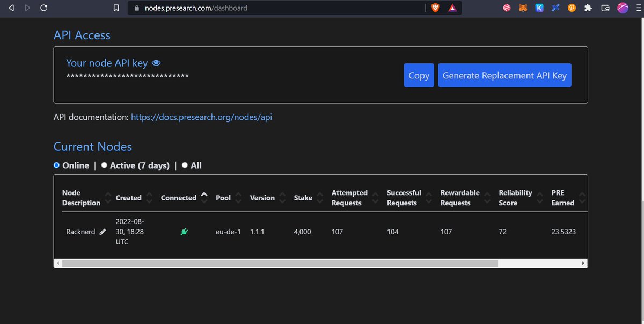Sort by Version column
644x324 pixels.
click(x=282, y=198)
